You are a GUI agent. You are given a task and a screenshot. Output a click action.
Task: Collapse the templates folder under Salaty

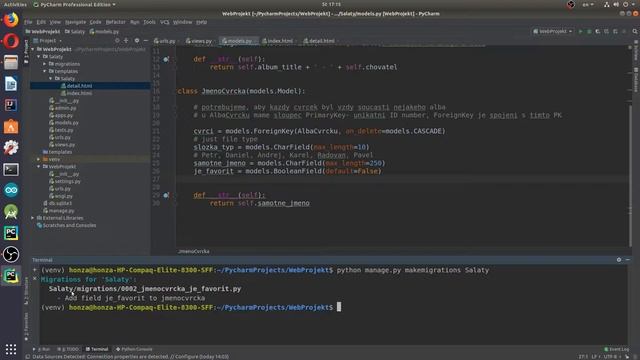point(44,71)
